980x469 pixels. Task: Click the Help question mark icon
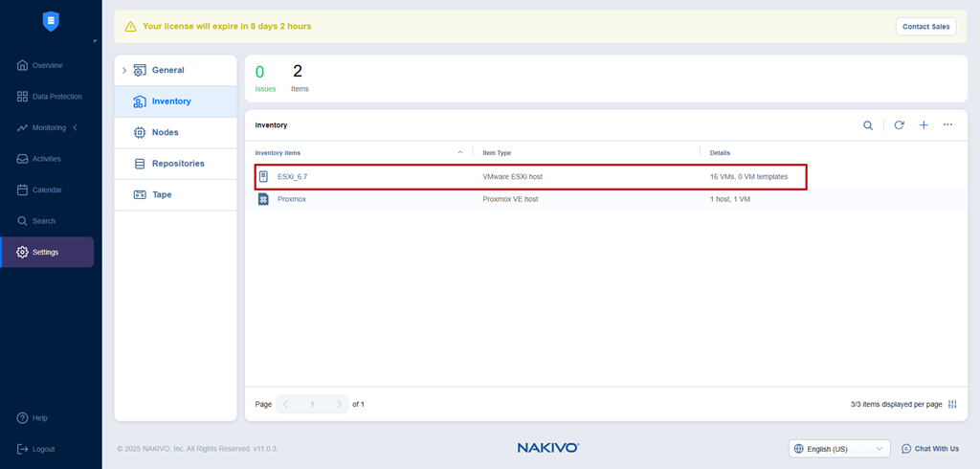point(23,417)
